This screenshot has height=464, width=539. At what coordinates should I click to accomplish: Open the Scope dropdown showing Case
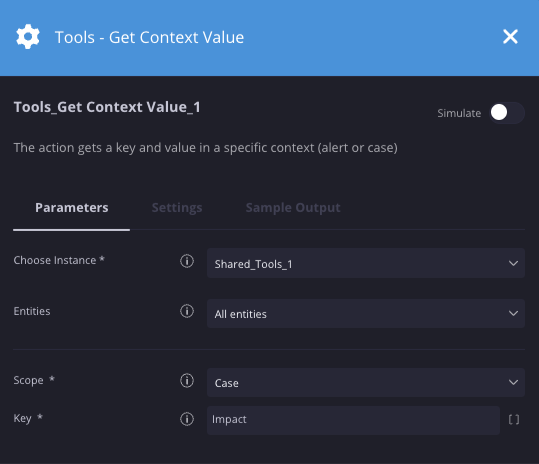(366, 383)
